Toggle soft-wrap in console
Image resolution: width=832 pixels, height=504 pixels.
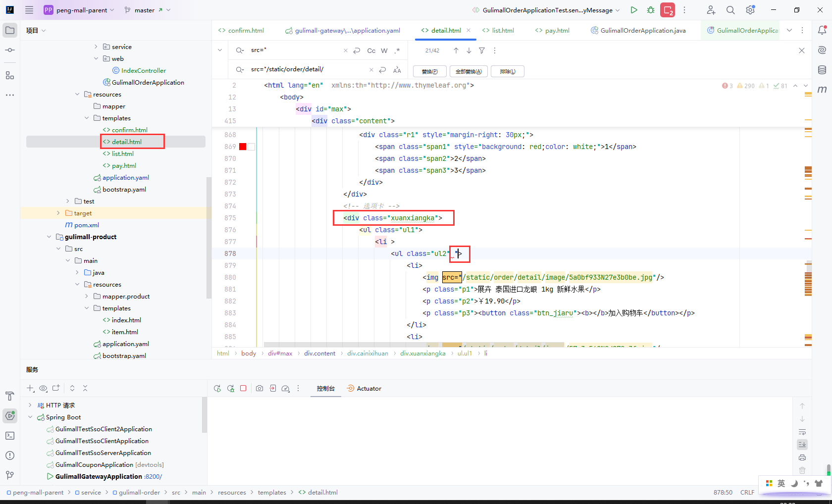802,432
